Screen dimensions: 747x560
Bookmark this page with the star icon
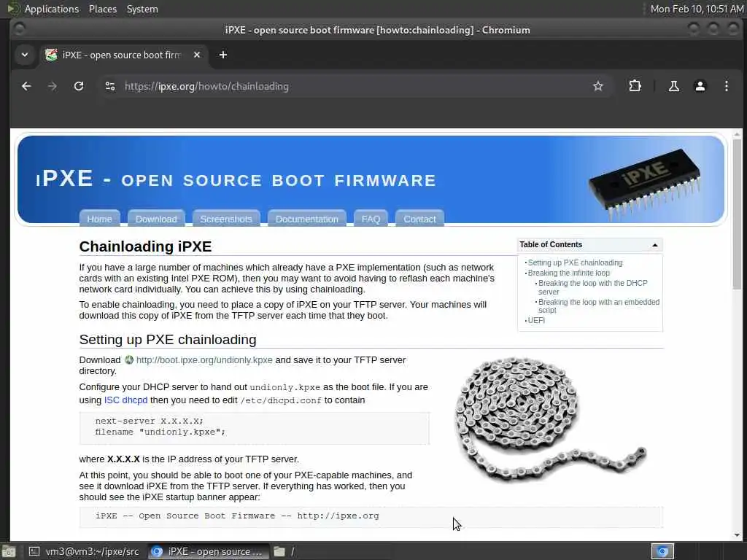(x=598, y=86)
